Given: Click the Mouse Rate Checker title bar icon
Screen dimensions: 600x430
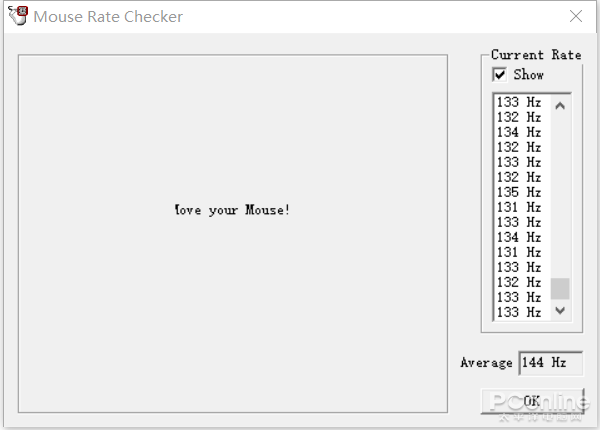Looking at the screenshot, I should [18, 16].
